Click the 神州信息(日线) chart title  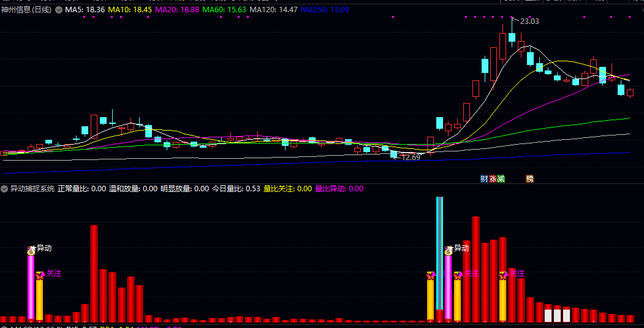[x=26, y=9]
